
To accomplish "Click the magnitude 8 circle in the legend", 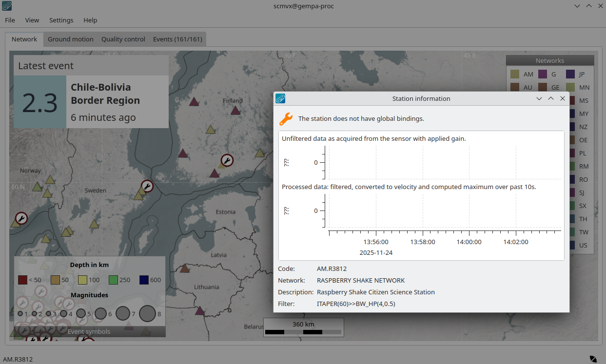I will pyautogui.click(x=147, y=314).
